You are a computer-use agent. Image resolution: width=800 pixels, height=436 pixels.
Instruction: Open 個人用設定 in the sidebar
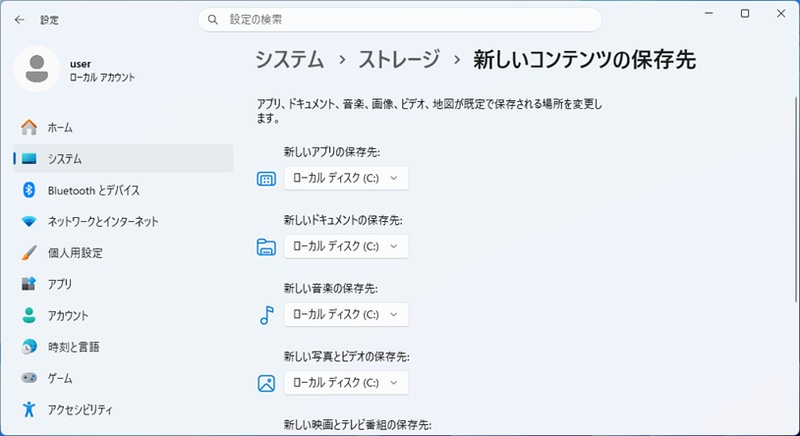123,253
